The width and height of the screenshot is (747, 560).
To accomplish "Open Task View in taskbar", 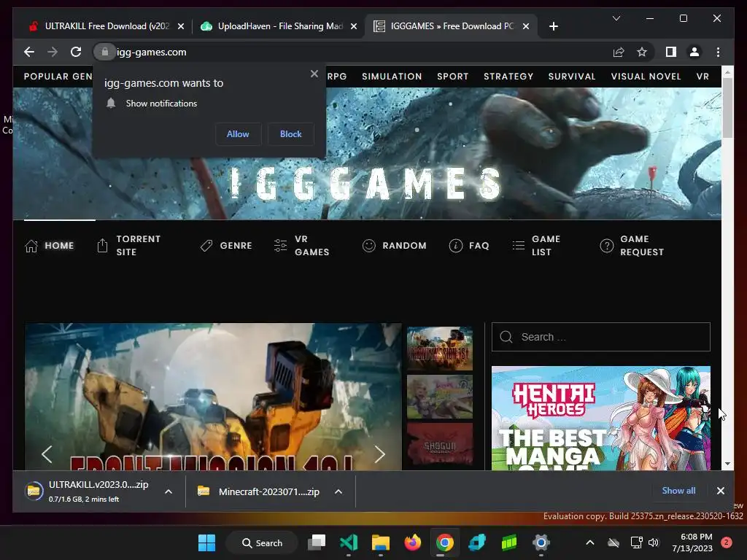I will [x=317, y=542].
